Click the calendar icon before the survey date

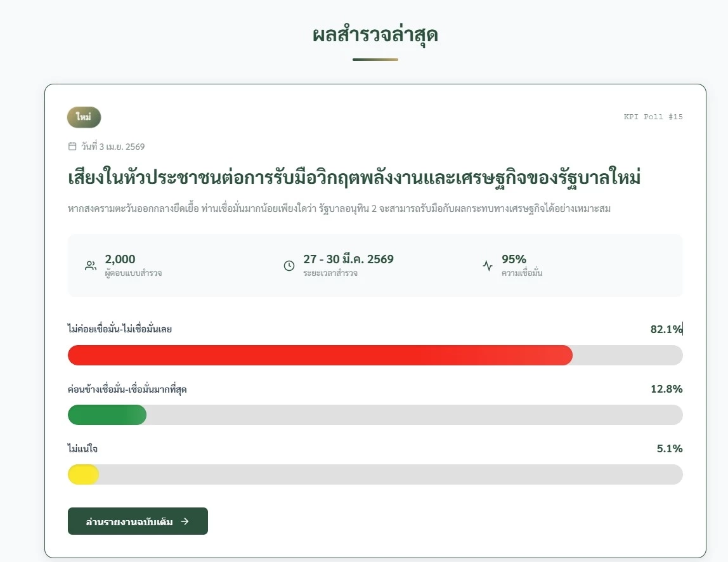pyautogui.click(x=72, y=146)
